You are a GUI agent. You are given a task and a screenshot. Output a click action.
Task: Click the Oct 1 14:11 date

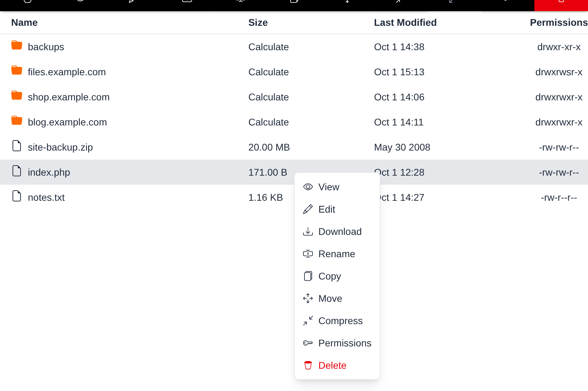(399, 122)
